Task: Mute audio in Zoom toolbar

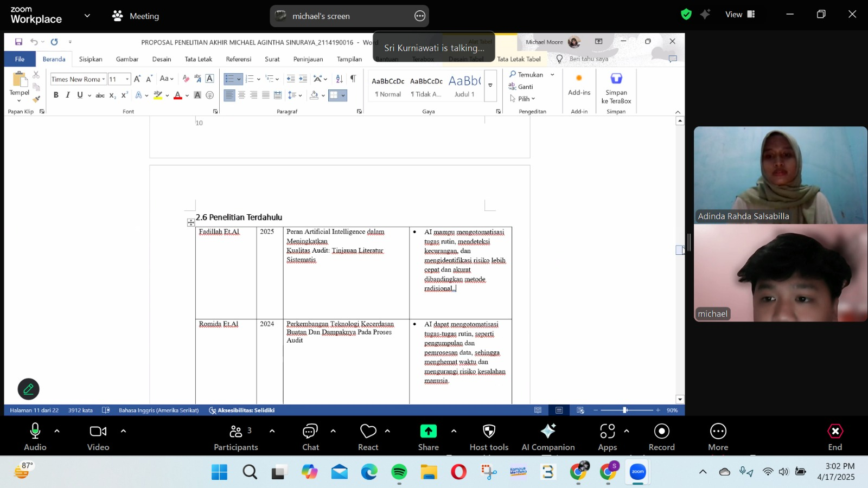Action: 35,437
